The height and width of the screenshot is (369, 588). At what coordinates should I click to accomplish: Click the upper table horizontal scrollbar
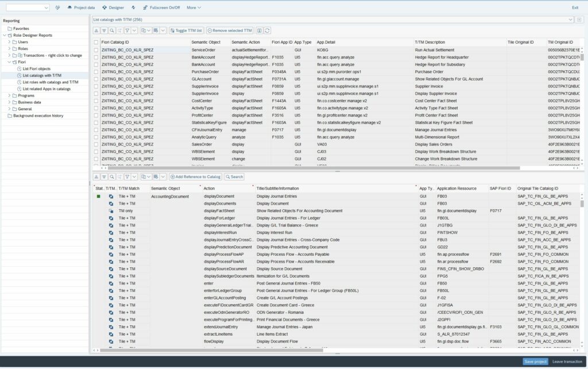[x=314, y=168]
